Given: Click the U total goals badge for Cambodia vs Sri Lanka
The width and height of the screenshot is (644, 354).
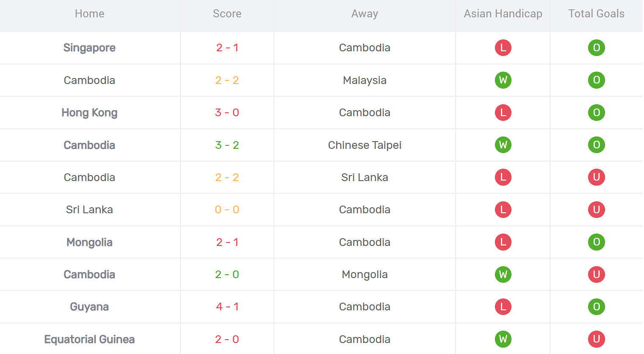Looking at the screenshot, I should (596, 177).
